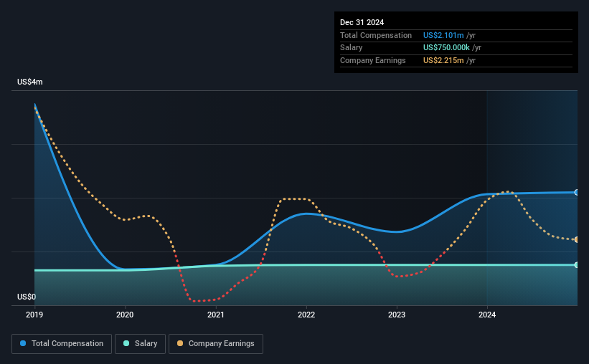The height and width of the screenshot is (364, 589).
Task: Click the Company Earnings endpoint marker
Action: tap(577, 239)
